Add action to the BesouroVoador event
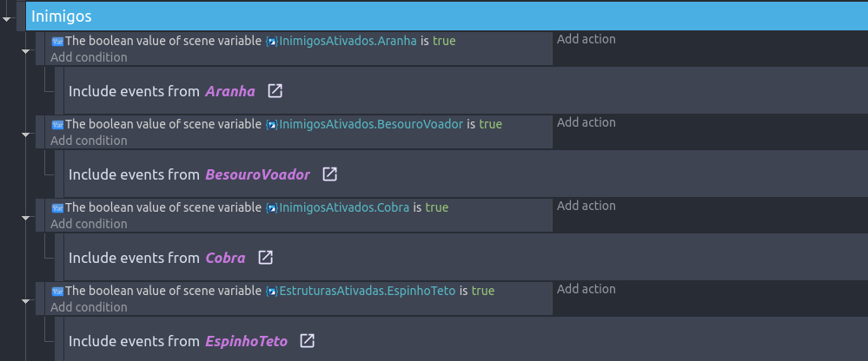 pos(586,122)
